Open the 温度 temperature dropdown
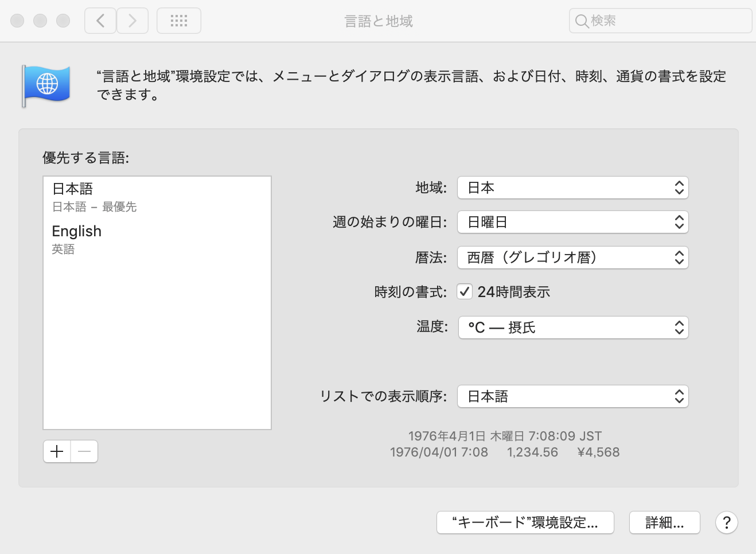756x554 pixels. (572, 327)
